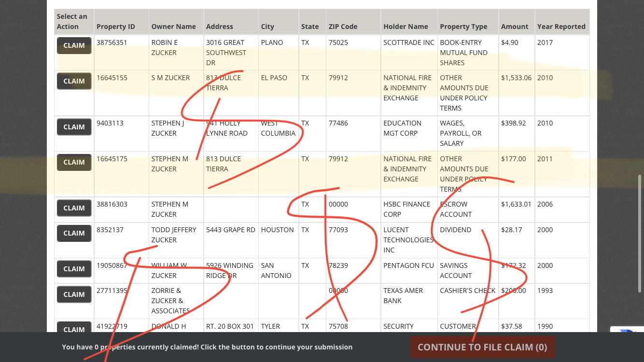Screen dimensions: 644x362
Task: Click ZIP code 78239
Action: (x=338, y=265)
